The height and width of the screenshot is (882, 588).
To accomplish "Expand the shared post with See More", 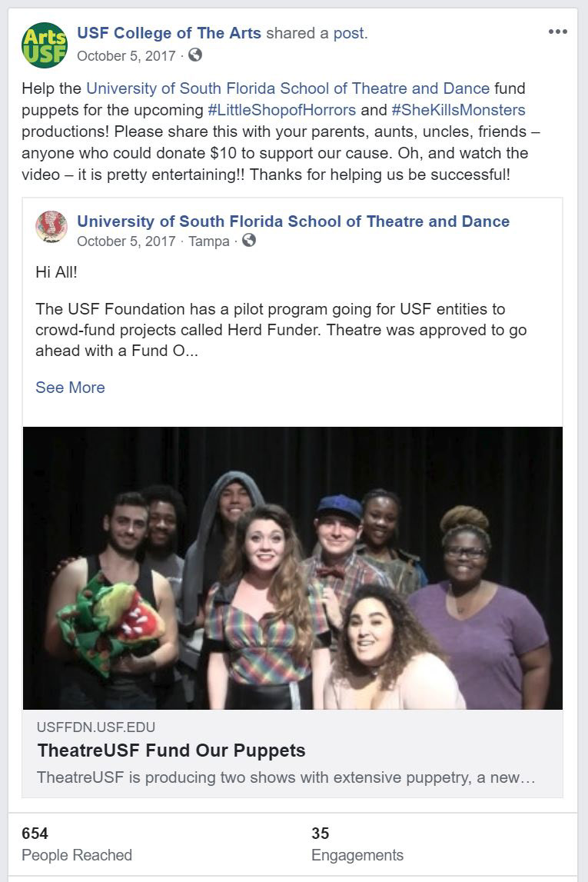I will click(70, 388).
